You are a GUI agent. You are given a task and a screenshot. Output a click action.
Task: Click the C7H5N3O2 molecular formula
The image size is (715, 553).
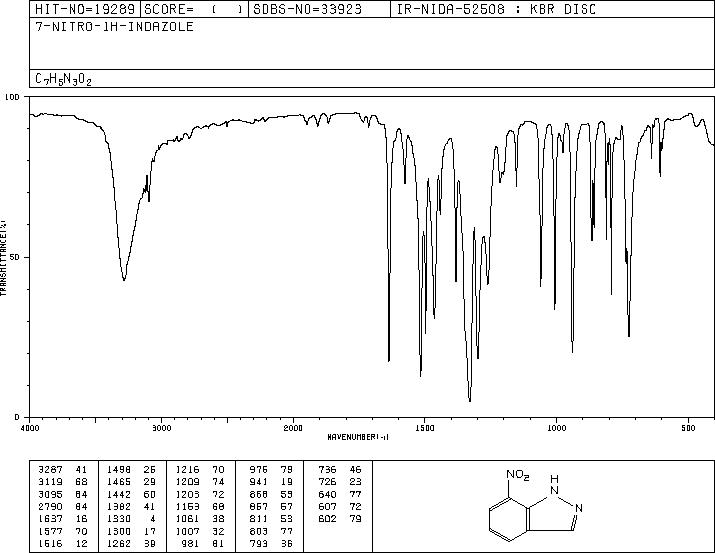point(63,79)
